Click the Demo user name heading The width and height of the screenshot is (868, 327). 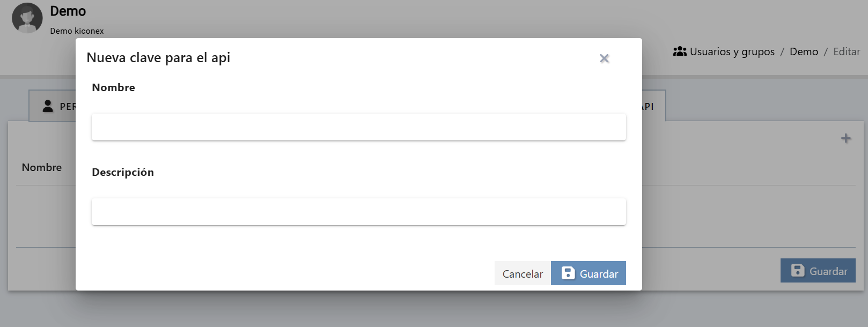pos(68,11)
